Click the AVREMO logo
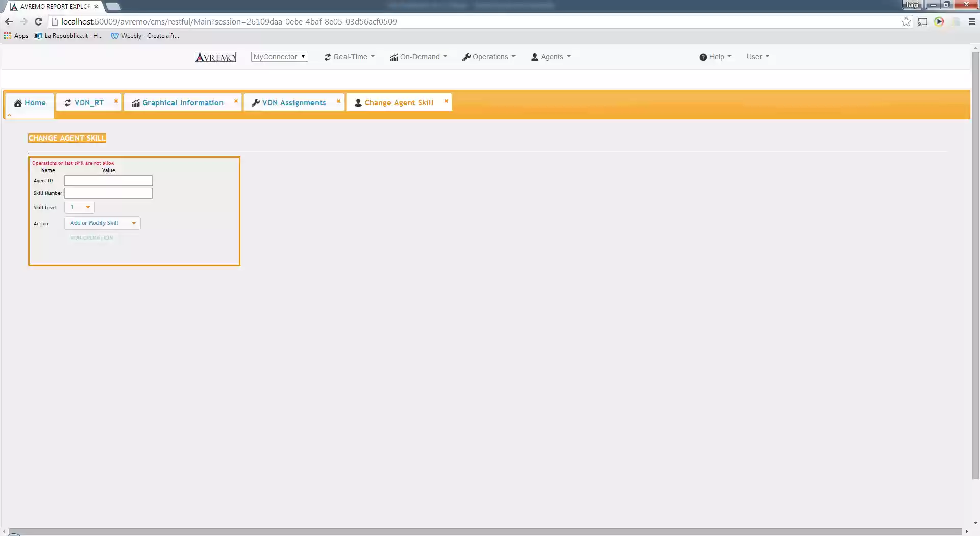Viewport: 980px width, 536px height. point(215,57)
